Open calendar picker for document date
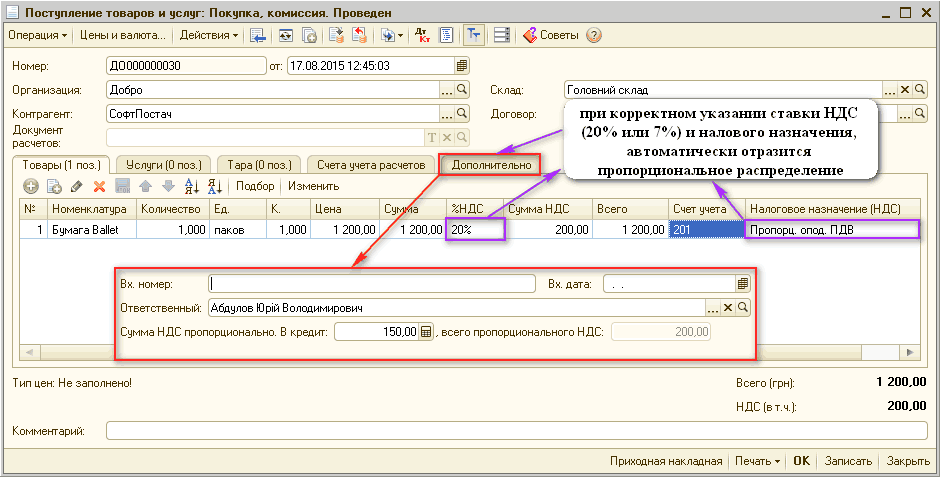The width and height of the screenshot is (940, 477). click(462, 65)
